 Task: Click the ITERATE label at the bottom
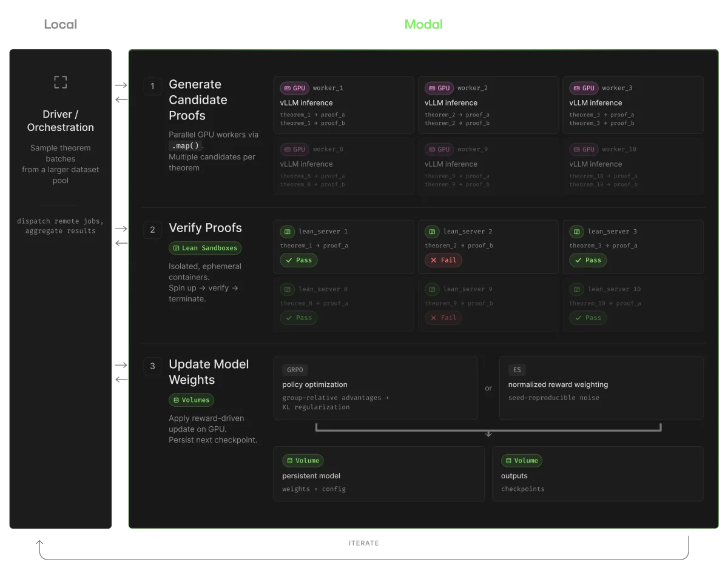click(x=364, y=543)
